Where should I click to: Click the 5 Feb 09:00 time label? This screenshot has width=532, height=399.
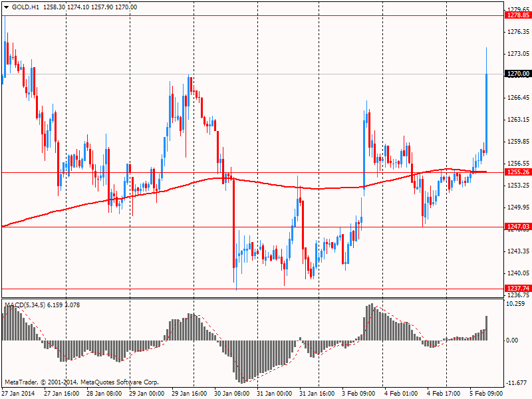point(487,393)
